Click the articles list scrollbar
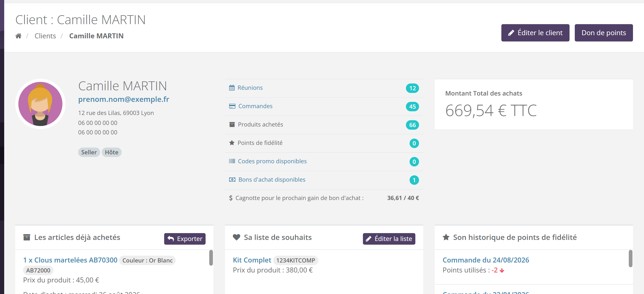This screenshot has height=294, width=644. click(211, 258)
